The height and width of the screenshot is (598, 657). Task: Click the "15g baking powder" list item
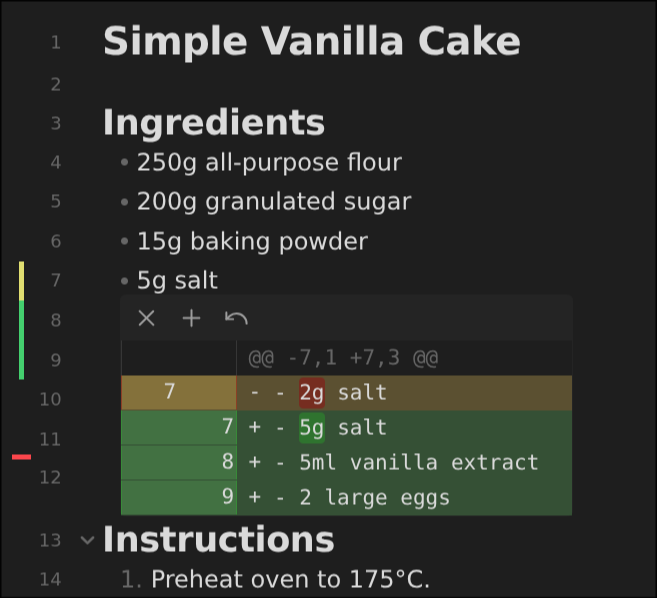pyautogui.click(x=252, y=241)
